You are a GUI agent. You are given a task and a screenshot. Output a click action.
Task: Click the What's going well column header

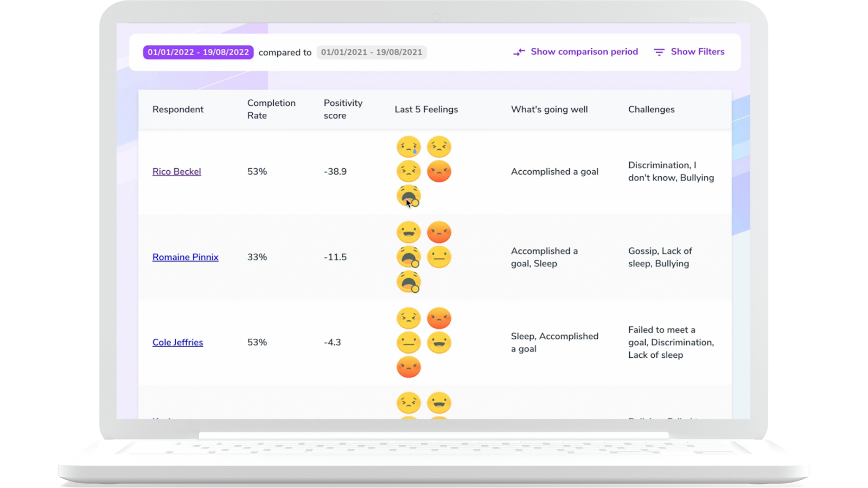[550, 110]
